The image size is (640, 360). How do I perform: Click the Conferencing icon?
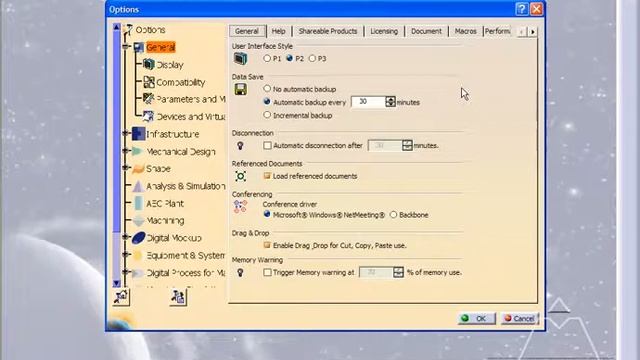(x=240, y=207)
